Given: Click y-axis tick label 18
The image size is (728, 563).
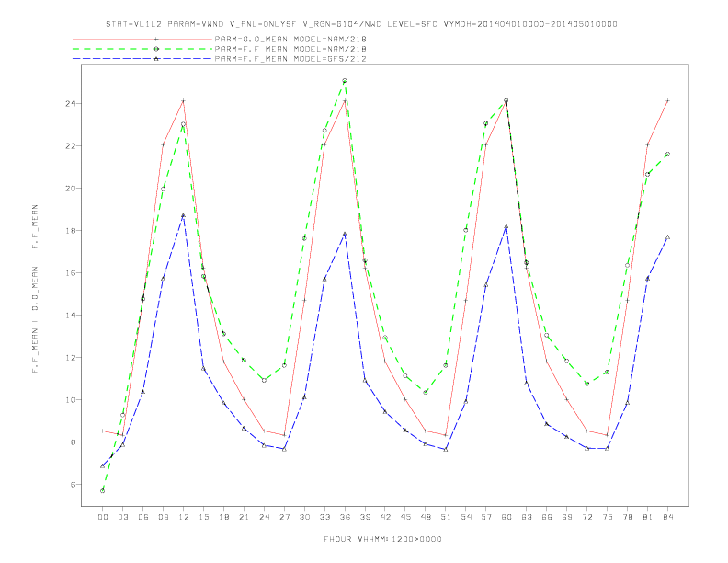Looking at the screenshot, I should point(71,230).
